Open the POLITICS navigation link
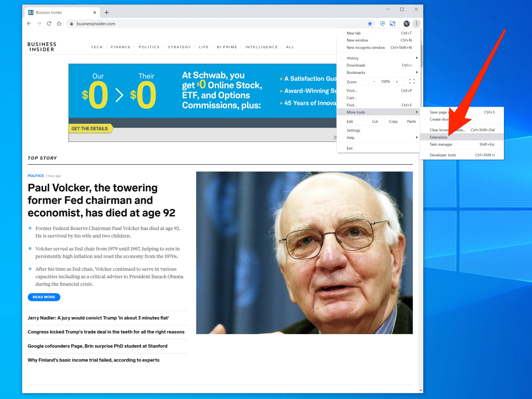The width and height of the screenshot is (532, 399). tap(149, 47)
